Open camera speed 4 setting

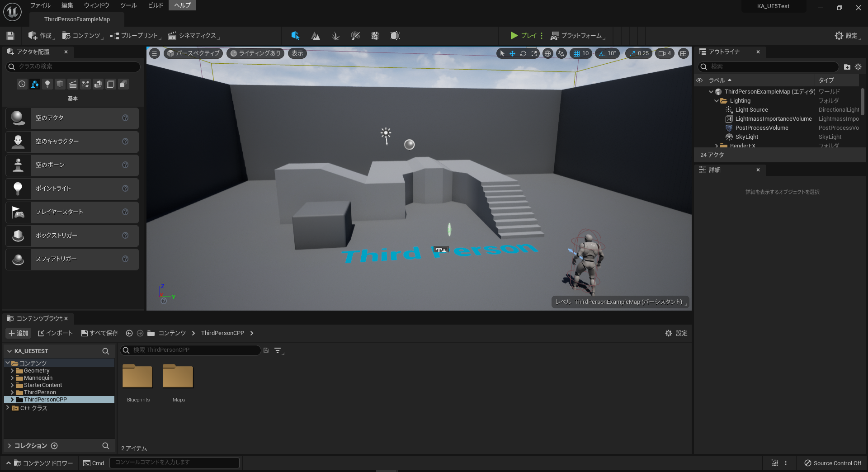pyautogui.click(x=665, y=53)
